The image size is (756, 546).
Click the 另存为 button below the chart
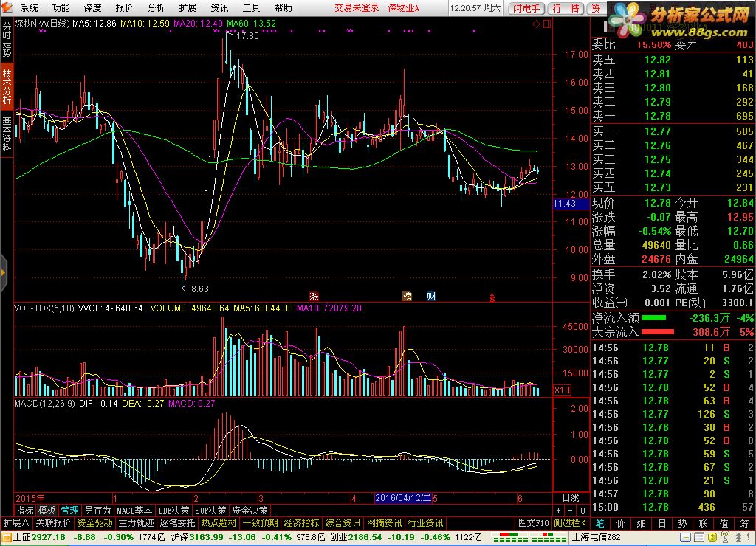[97, 511]
